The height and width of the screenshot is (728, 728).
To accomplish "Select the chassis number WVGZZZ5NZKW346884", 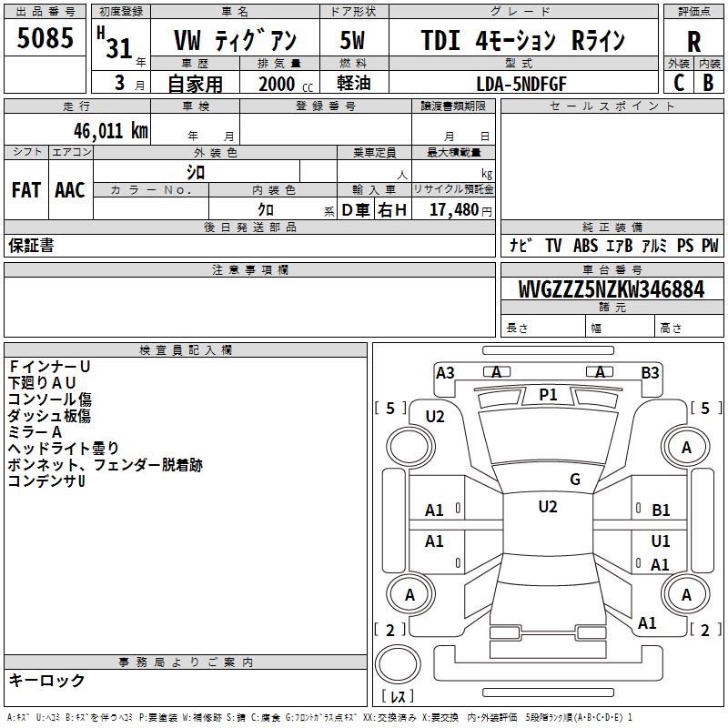I will (x=612, y=290).
